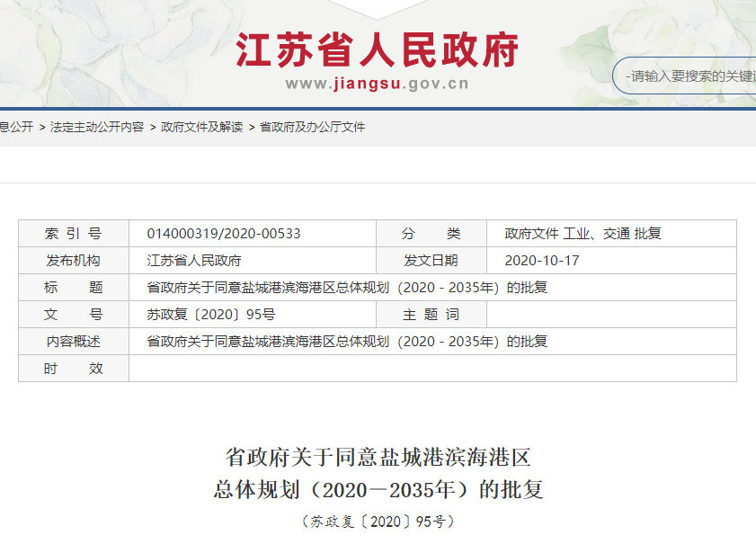Screen dimensions: 756x544
Task: Click the document title in the 标题 row
Action: click(x=347, y=288)
